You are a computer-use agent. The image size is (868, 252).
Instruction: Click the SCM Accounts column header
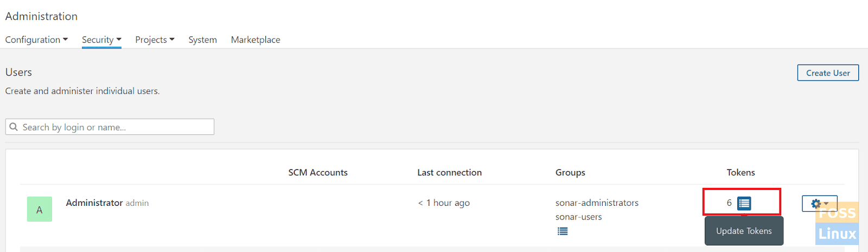coord(318,172)
